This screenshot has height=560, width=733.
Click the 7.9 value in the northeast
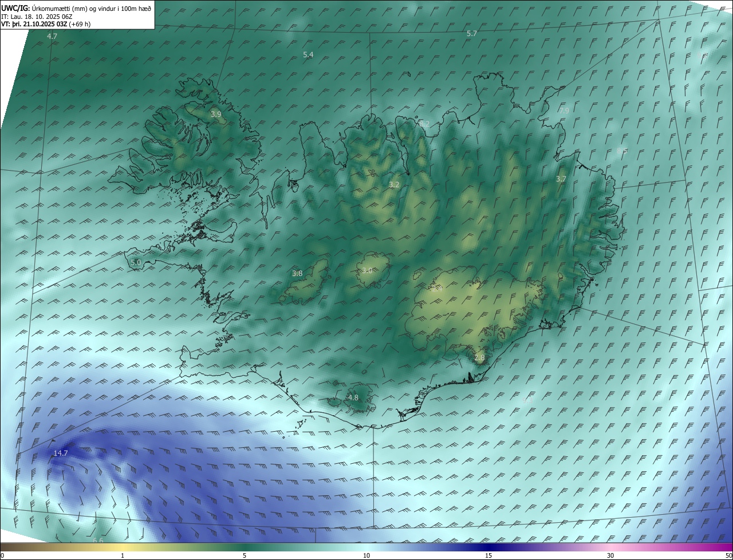[x=564, y=111]
